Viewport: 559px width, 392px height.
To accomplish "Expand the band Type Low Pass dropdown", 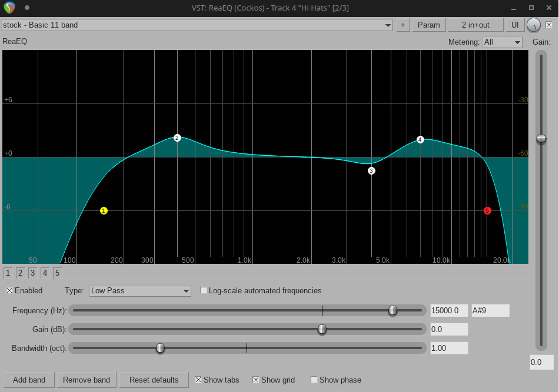I will pyautogui.click(x=140, y=291).
